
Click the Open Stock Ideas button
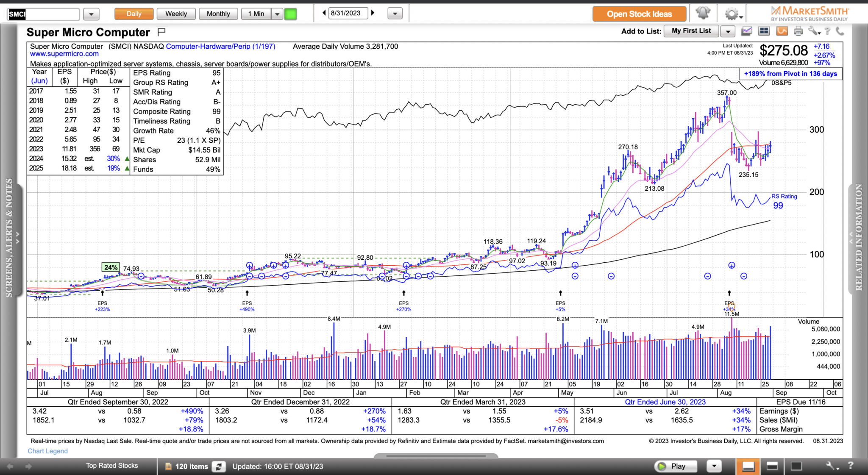point(639,14)
